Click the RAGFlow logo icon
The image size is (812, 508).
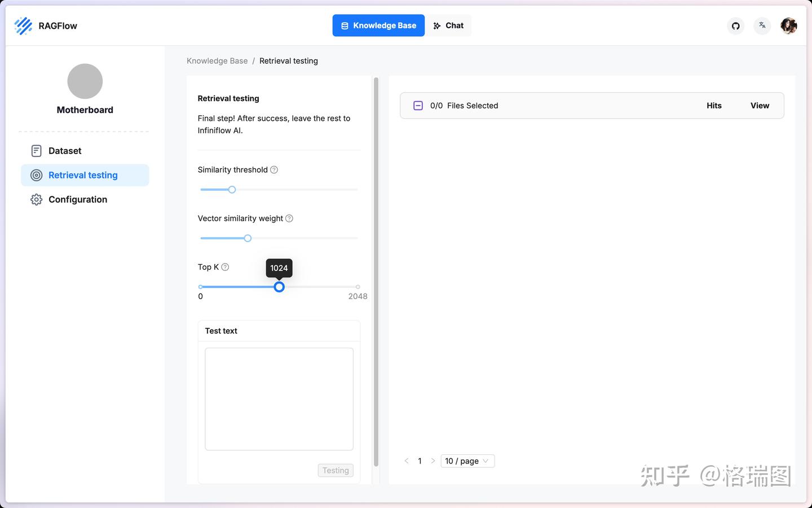(23, 26)
